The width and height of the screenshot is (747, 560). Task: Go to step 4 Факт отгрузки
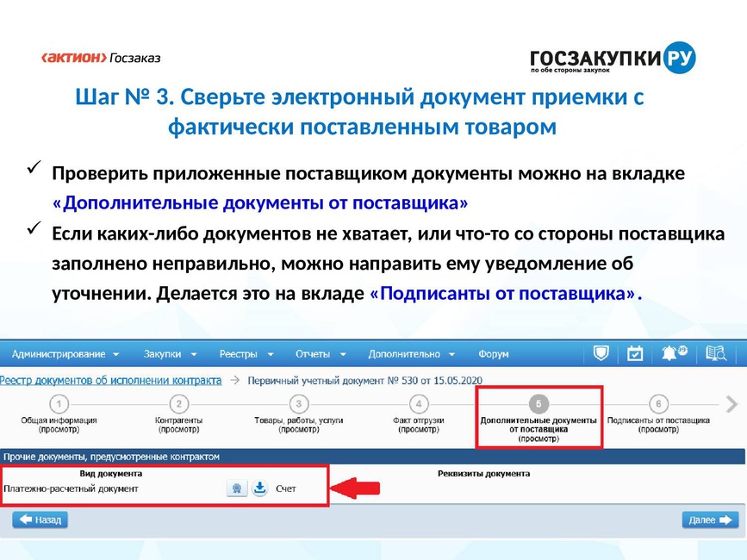pyautogui.click(x=418, y=414)
